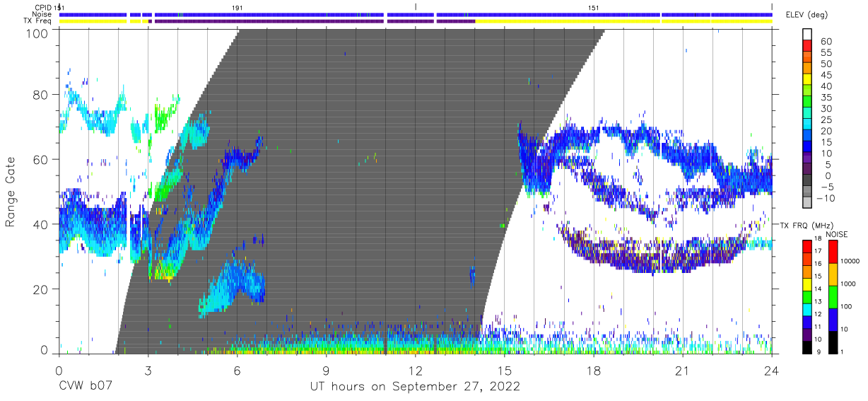Click the "80" Range Gate tick label
This screenshot has height=401, width=868.
coord(42,95)
